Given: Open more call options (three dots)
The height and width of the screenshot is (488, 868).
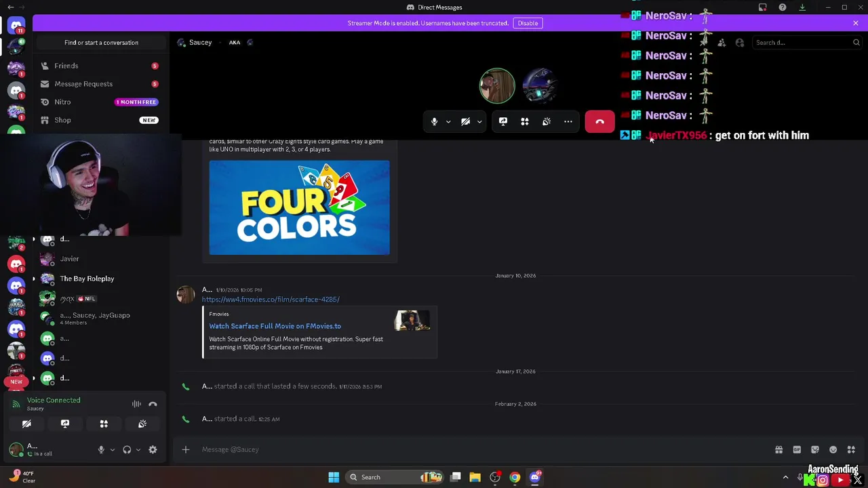Looking at the screenshot, I should (x=568, y=121).
